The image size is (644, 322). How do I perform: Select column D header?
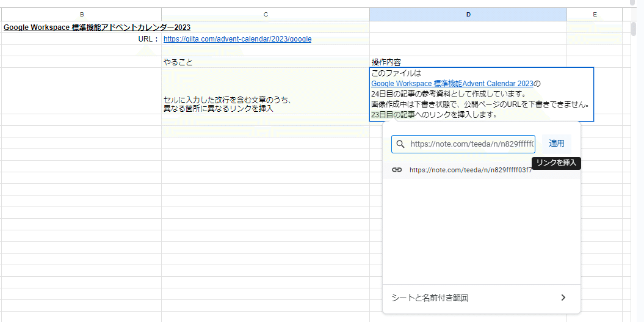click(468, 15)
